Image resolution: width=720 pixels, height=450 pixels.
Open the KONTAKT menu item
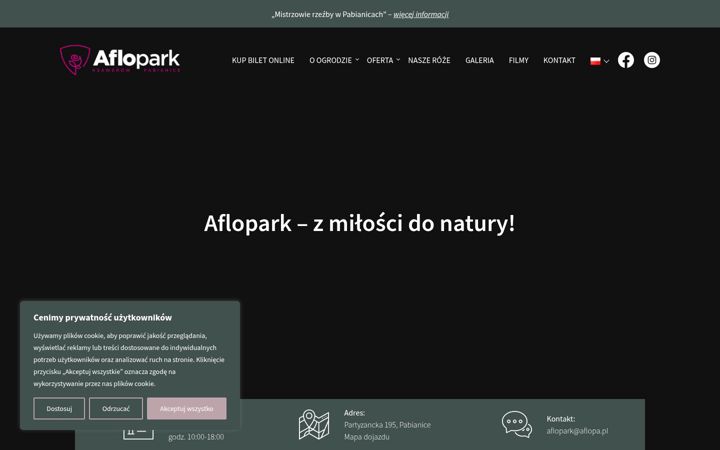559,60
